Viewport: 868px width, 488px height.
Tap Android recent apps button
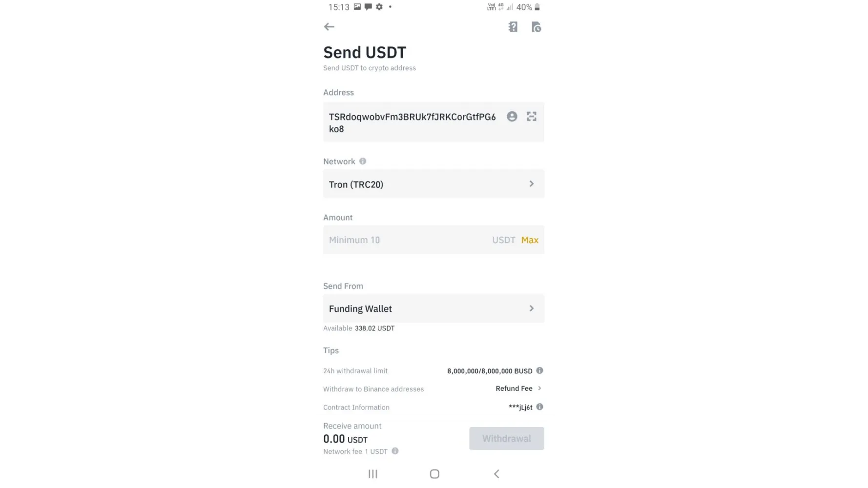coord(373,474)
